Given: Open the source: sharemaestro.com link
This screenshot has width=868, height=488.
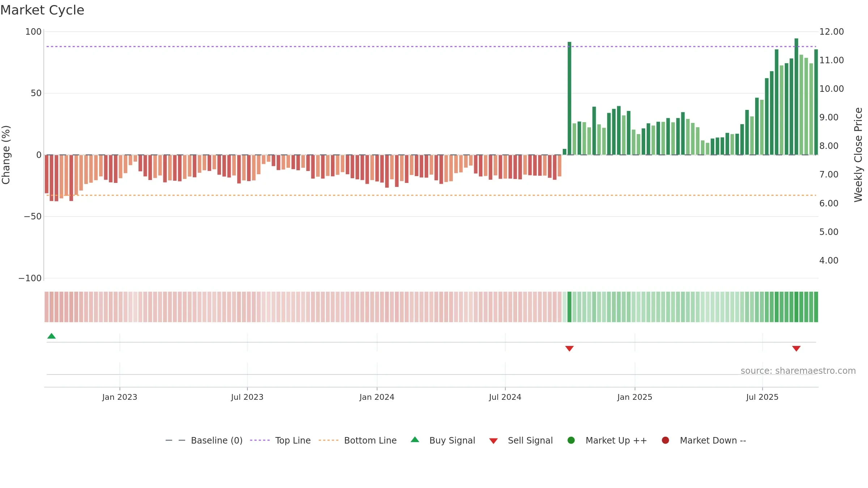Looking at the screenshot, I should (798, 371).
